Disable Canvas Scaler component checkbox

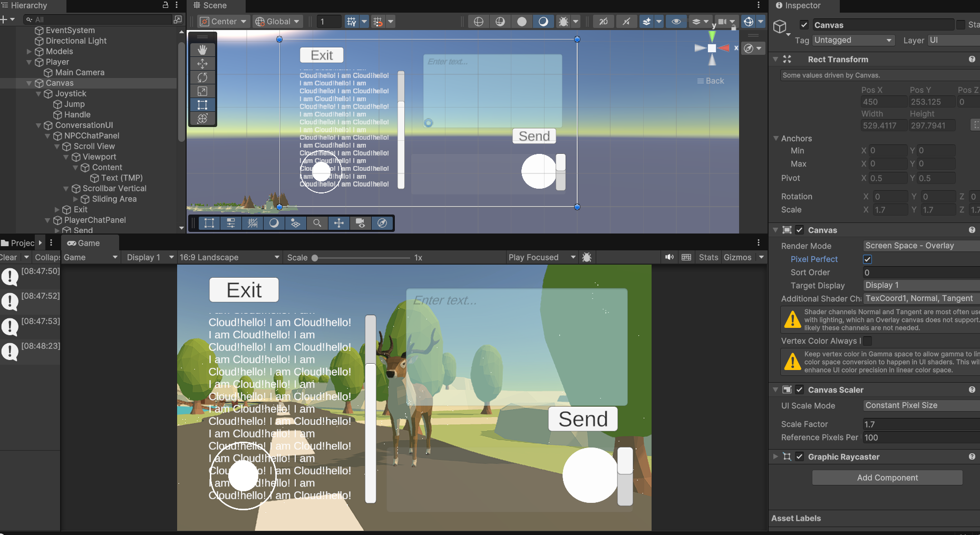[800, 390]
